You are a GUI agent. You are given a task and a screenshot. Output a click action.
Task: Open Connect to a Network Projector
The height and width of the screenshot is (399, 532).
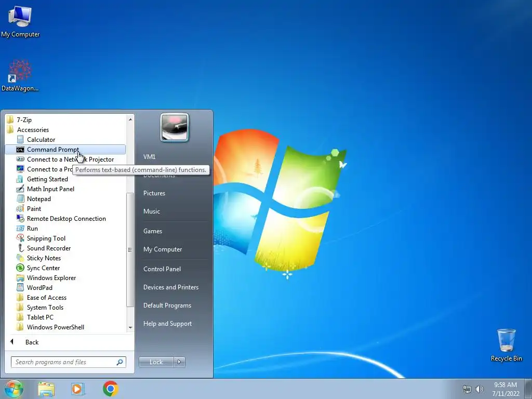pos(70,159)
